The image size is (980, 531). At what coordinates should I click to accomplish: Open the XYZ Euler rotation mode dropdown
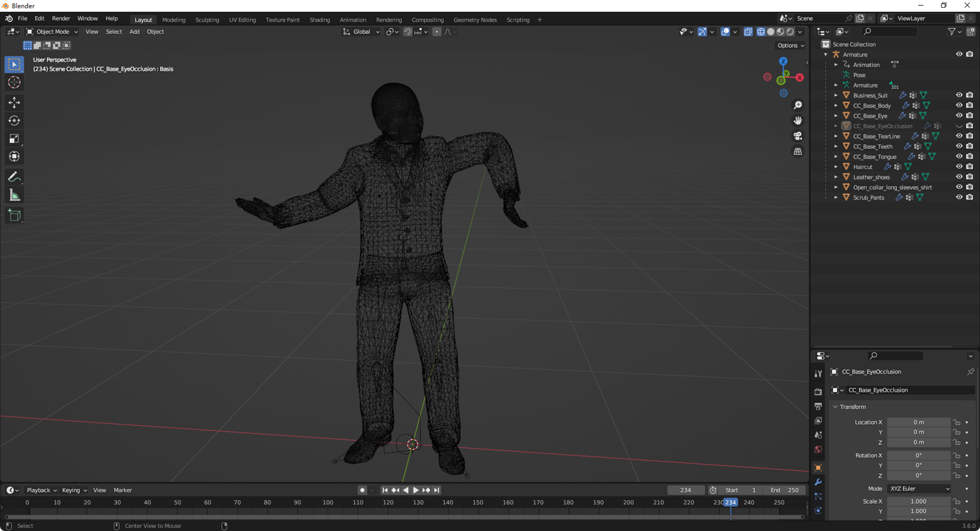919,489
